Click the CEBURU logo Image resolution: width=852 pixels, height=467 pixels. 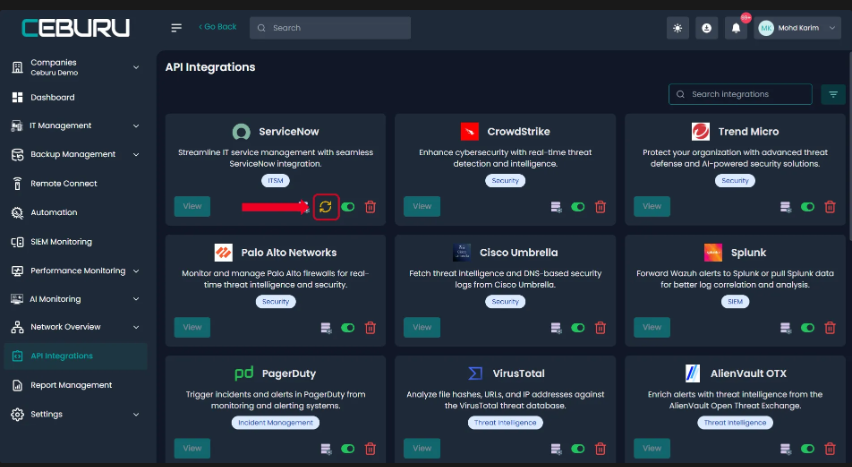[76, 28]
